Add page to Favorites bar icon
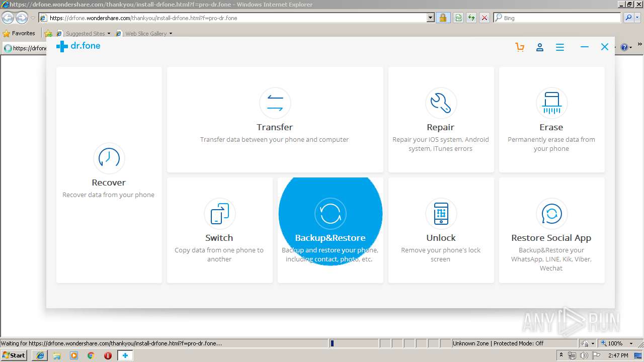The width and height of the screenshot is (644, 362). (x=48, y=33)
